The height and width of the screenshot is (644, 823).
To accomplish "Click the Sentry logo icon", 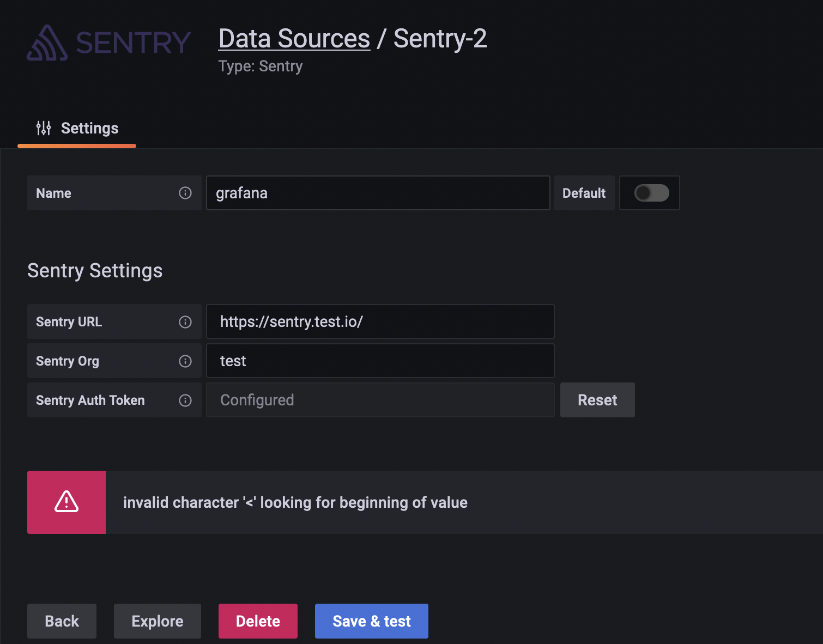I will pos(48,42).
